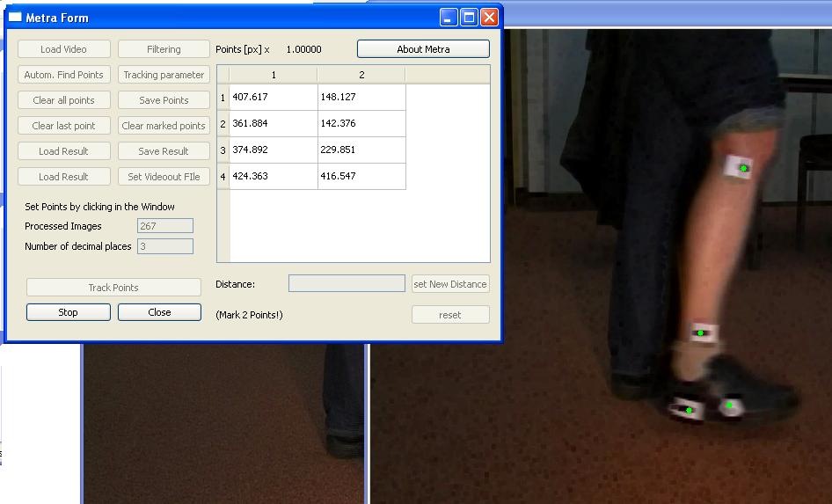The width and height of the screenshot is (832, 504).
Task: Click the column 2 header in points table
Action: 361,75
